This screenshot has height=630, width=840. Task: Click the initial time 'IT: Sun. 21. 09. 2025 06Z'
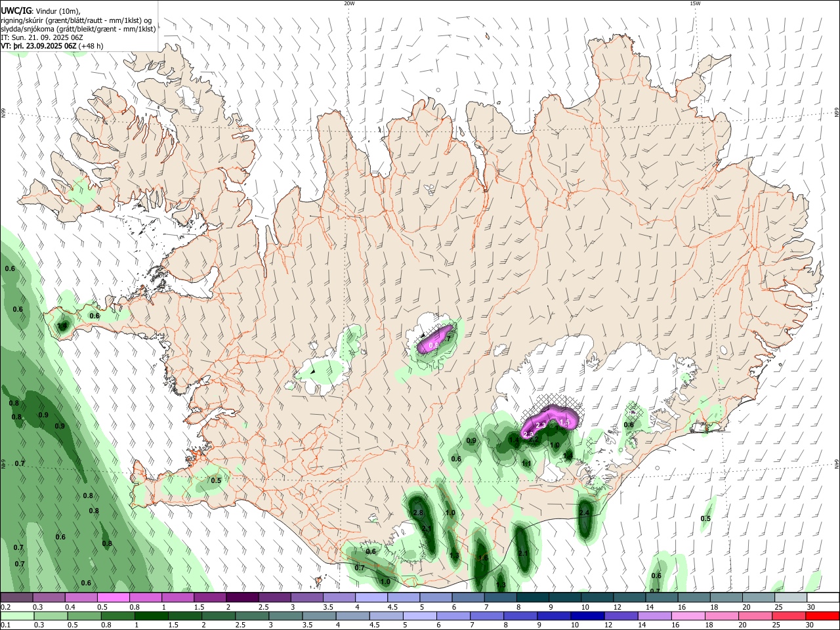pyautogui.click(x=42, y=38)
